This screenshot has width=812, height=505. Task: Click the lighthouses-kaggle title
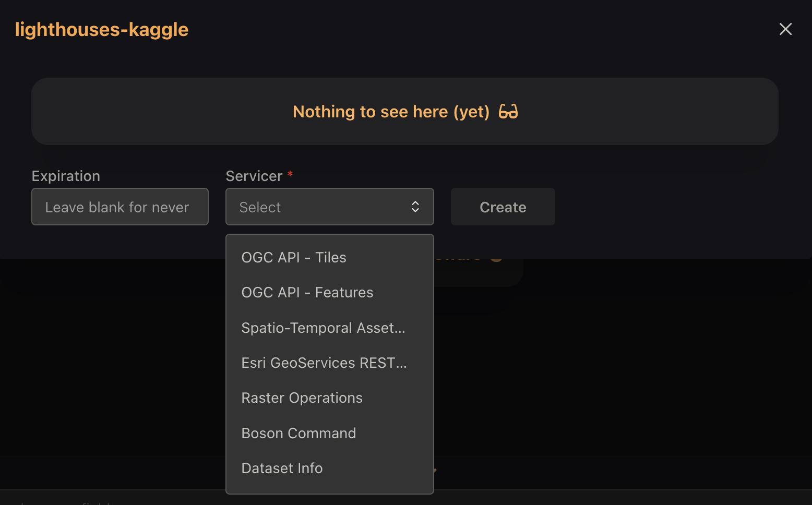coord(102,30)
